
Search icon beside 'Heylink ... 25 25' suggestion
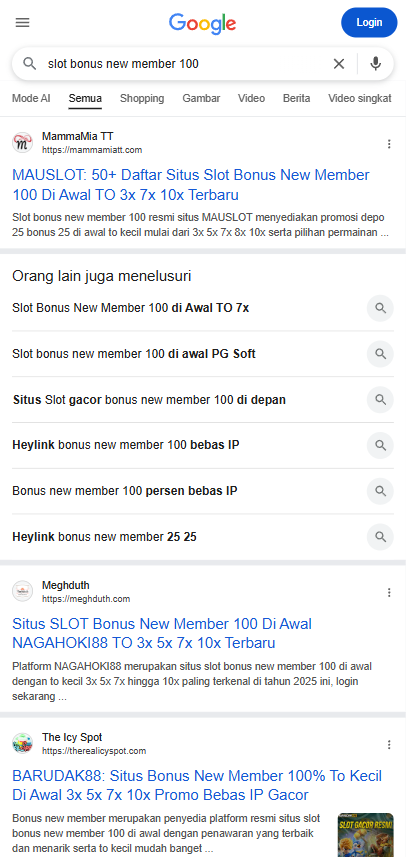tap(380, 537)
